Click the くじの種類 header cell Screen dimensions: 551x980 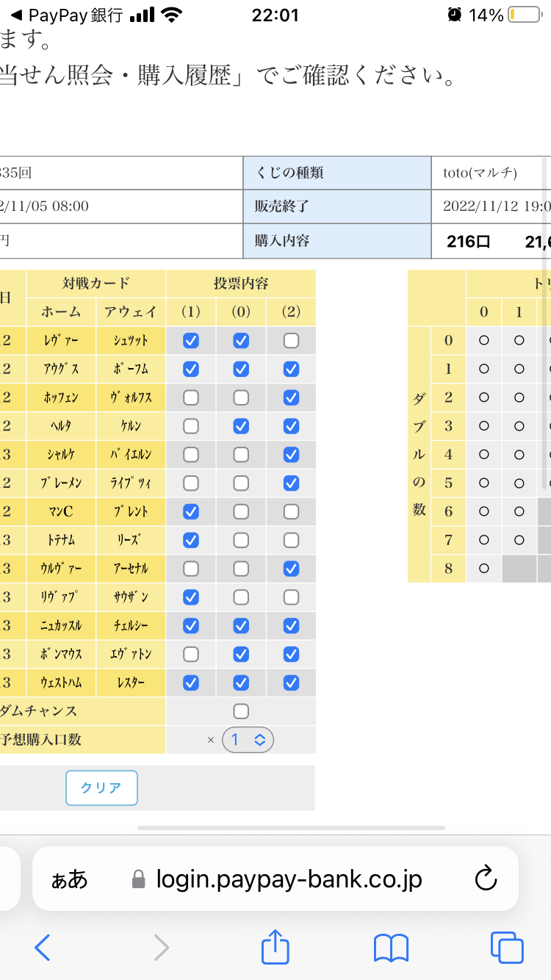337,173
